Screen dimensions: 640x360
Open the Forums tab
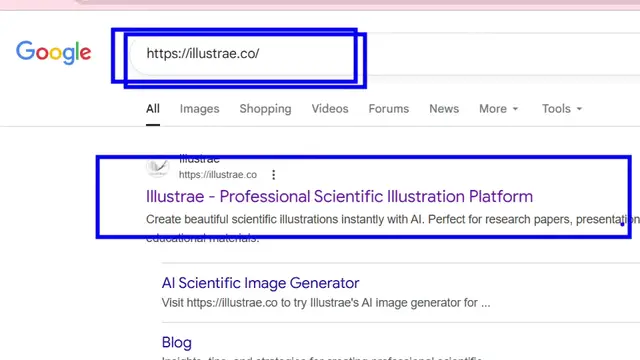(x=389, y=109)
